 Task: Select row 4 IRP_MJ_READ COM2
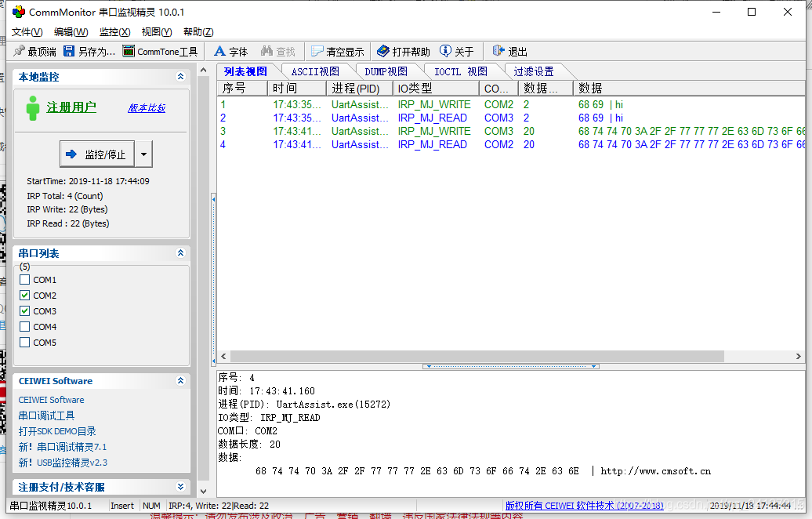[x=511, y=144]
